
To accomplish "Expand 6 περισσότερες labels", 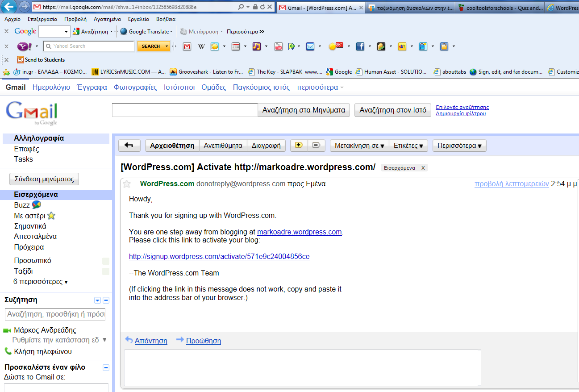I will pos(41,282).
